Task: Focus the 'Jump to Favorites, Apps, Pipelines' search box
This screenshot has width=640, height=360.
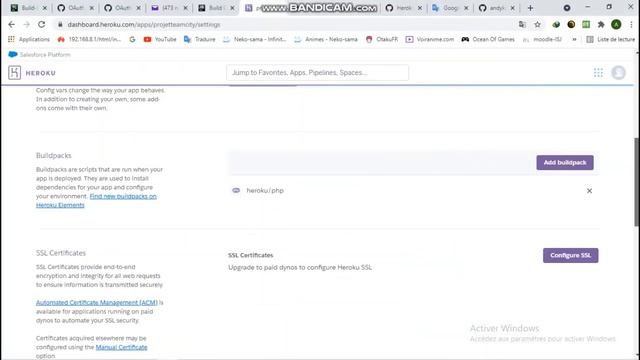Action: pyautogui.click(x=318, y=73)
